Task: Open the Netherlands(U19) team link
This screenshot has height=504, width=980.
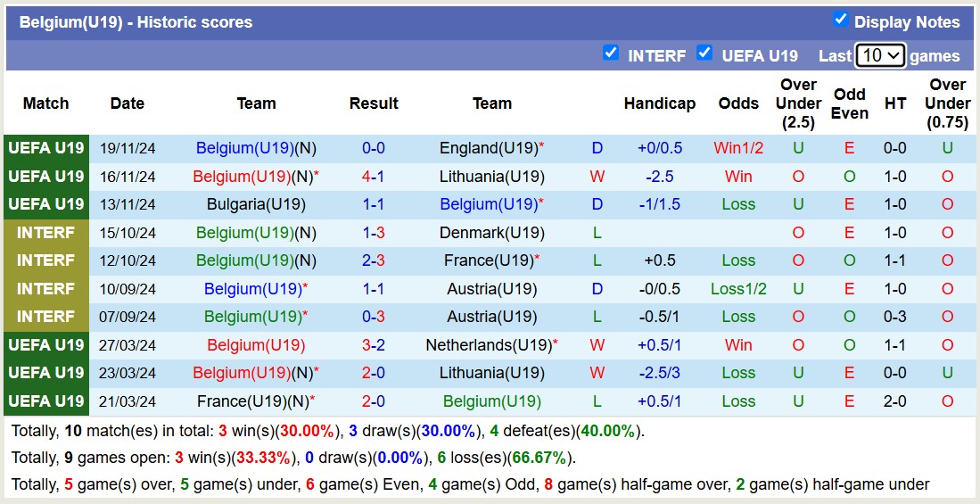Action: click(x=489, y=345)
